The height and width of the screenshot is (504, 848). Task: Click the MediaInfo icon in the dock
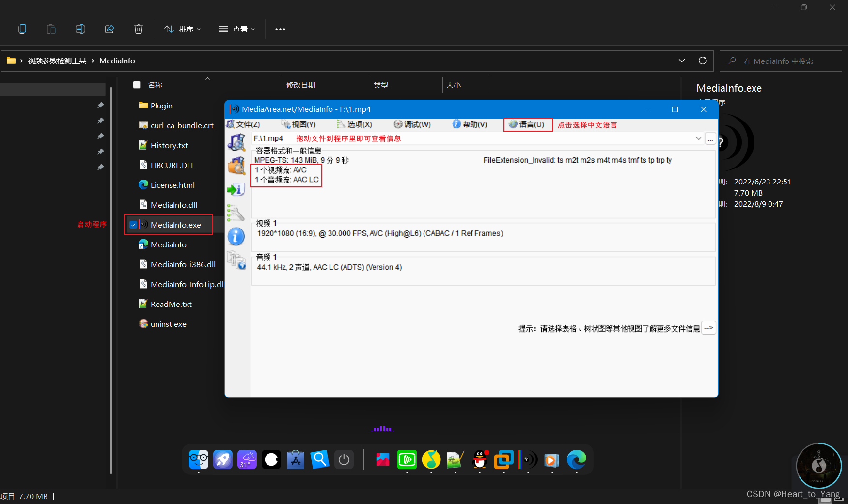point(528,459)
